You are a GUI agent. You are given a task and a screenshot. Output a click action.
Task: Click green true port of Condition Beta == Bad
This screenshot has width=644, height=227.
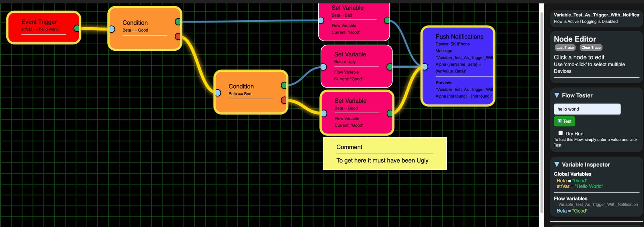click(x=284, y=86)
